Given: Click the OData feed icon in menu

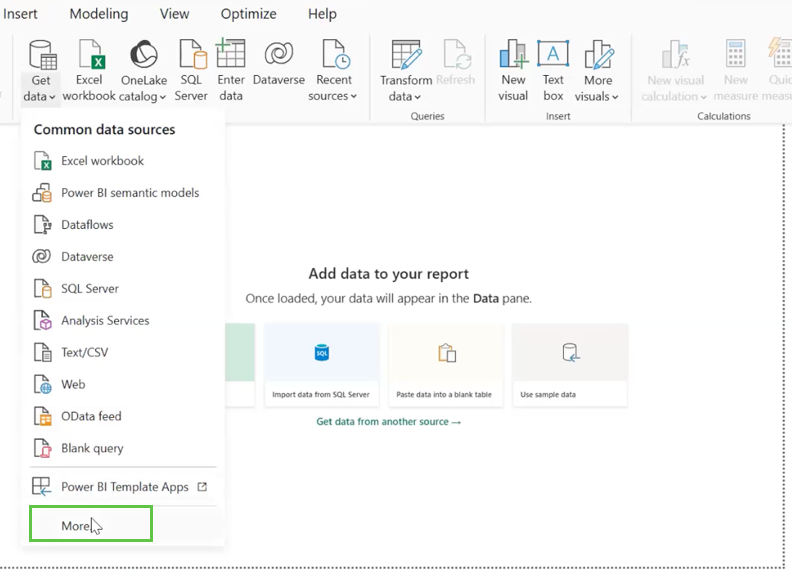Looking at the screenshot, I should [43, 416].
